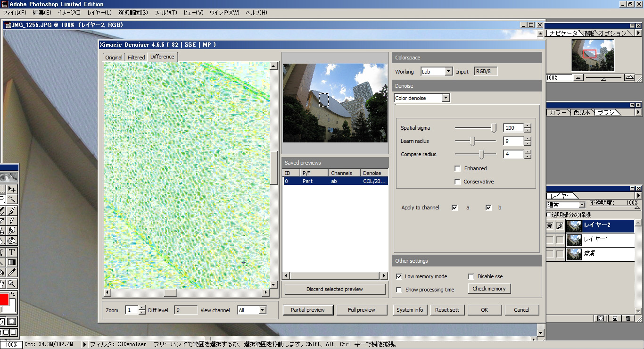The image size is (644, 349).
Task: Select the Gradient tool
Action: (x=12, y=262)
